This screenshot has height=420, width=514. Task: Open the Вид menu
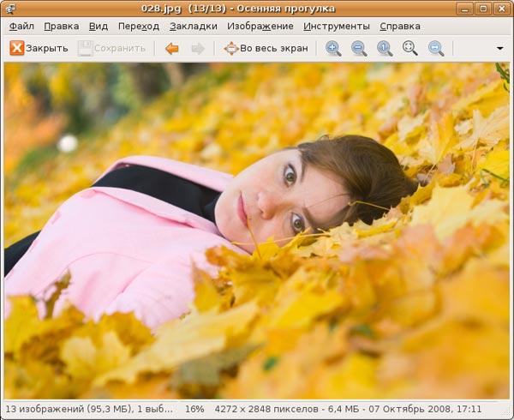tap(99, 27)
